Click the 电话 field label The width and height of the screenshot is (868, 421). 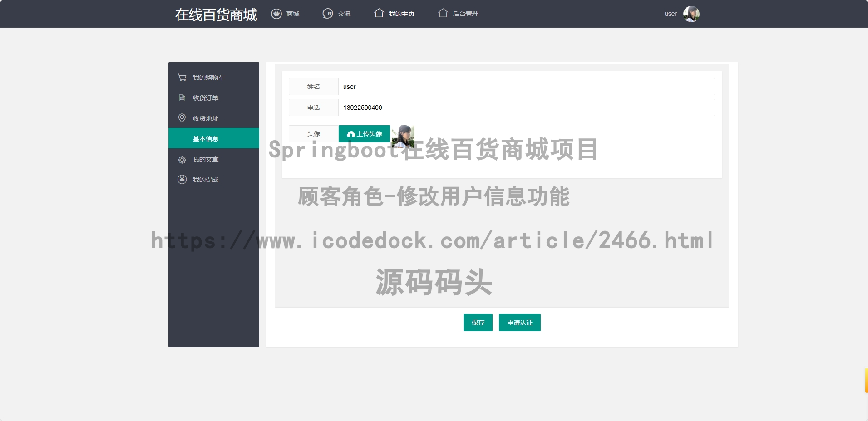click(314, 108)
